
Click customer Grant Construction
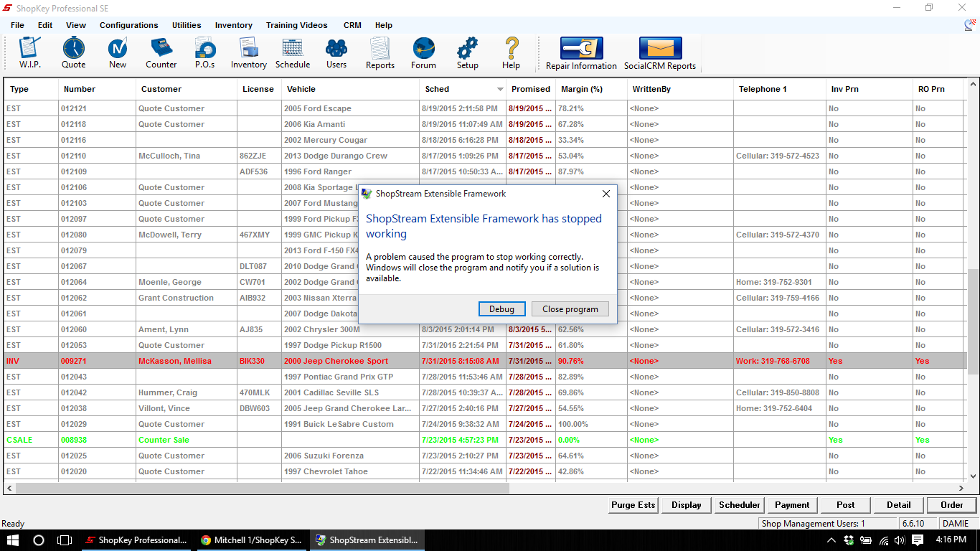tap(176, 298)
